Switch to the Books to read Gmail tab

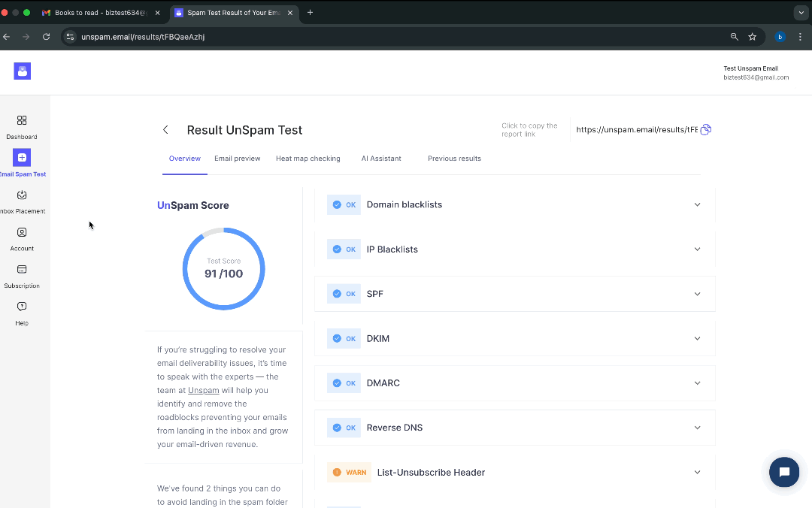pos(101,13)
